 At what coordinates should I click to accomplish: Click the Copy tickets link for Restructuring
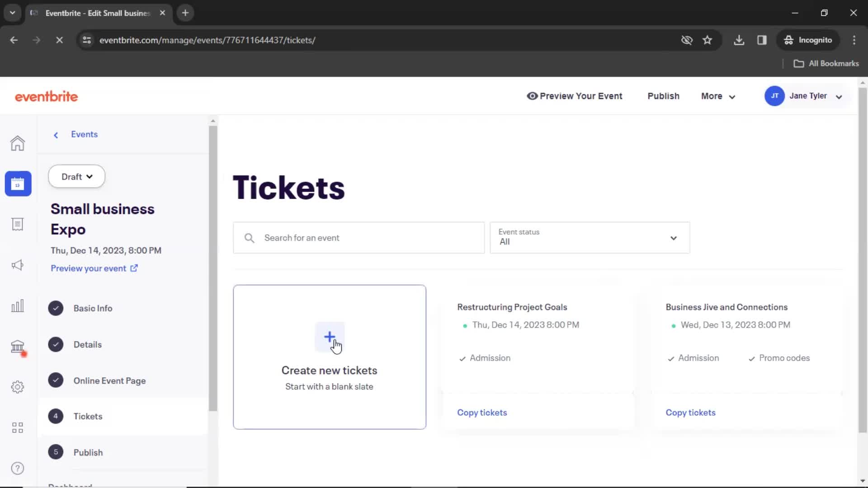coord(481,413)
